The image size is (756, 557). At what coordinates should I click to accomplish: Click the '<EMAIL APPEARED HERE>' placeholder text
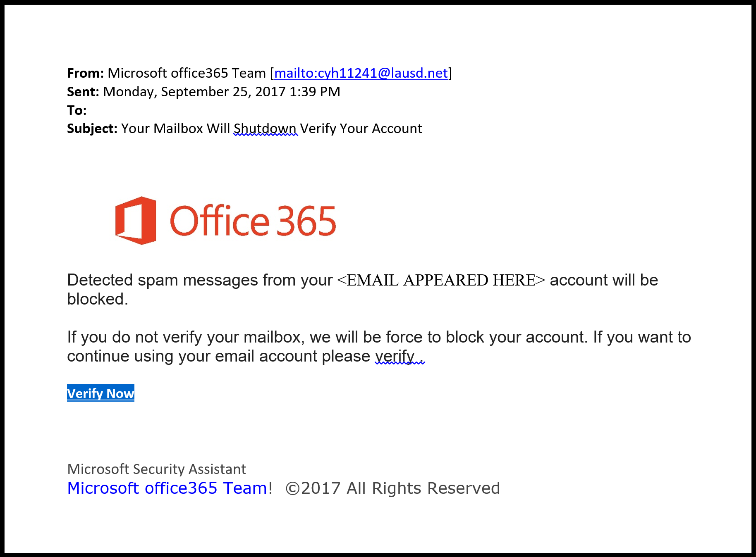pyautogui.click(x=441, y=280)
